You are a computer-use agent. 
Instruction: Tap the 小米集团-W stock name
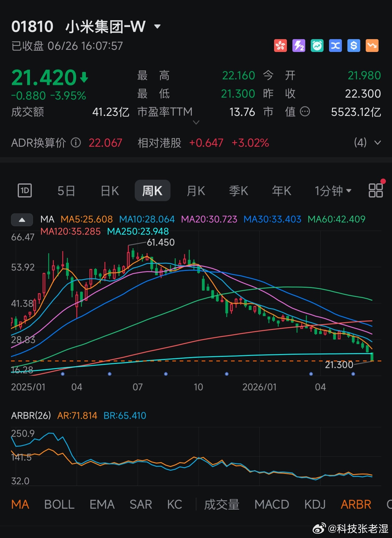tap(106, 27)
